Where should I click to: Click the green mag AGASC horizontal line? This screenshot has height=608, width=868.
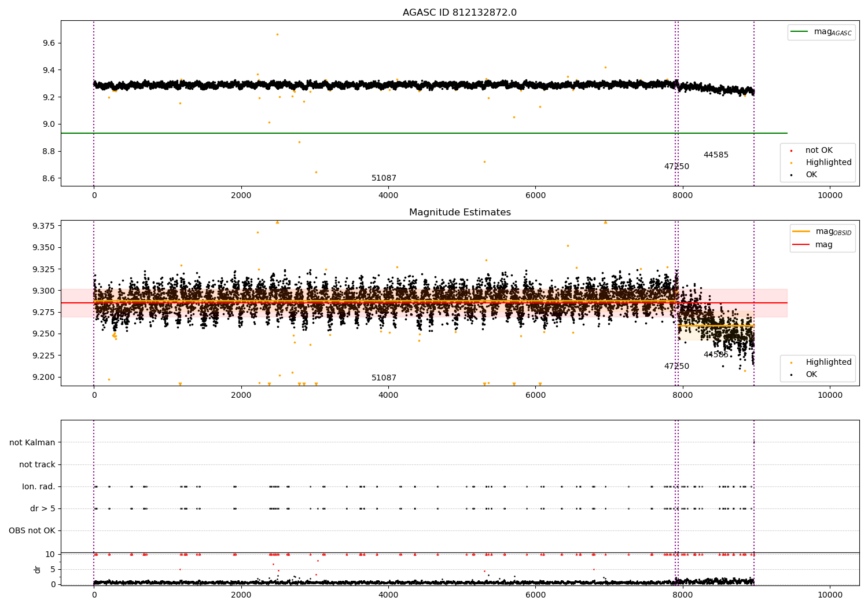pos(424,133)
